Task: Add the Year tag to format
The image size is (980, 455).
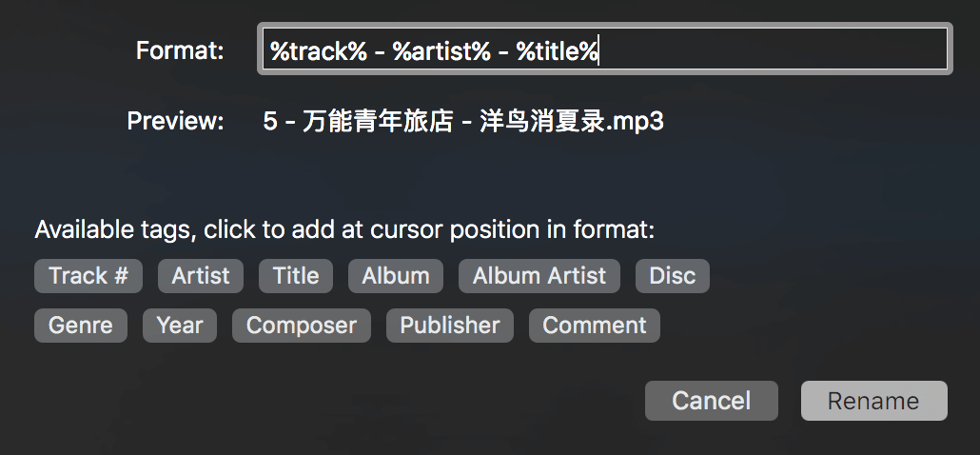Action: 180,326
